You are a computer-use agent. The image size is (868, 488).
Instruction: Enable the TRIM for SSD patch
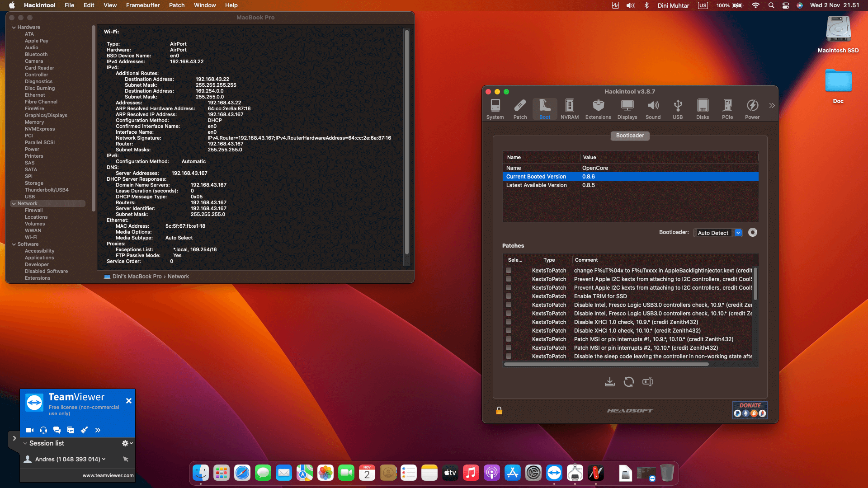[508, 296]
